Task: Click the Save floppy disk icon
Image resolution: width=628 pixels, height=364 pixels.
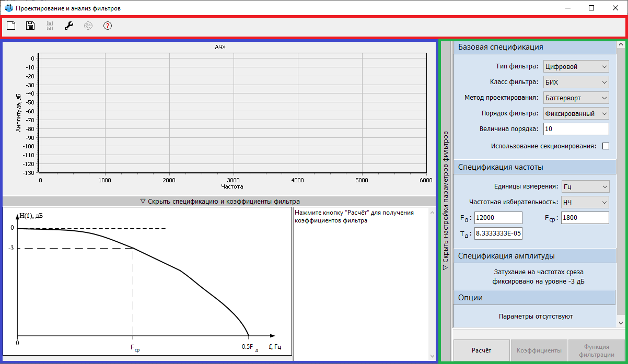Action: click(x=30, y=26)
